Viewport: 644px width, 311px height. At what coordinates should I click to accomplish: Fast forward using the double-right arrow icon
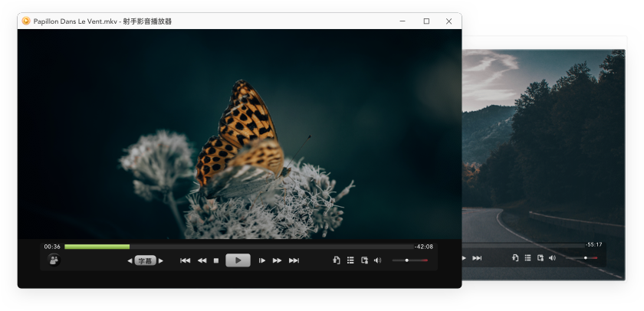[277, 260]
